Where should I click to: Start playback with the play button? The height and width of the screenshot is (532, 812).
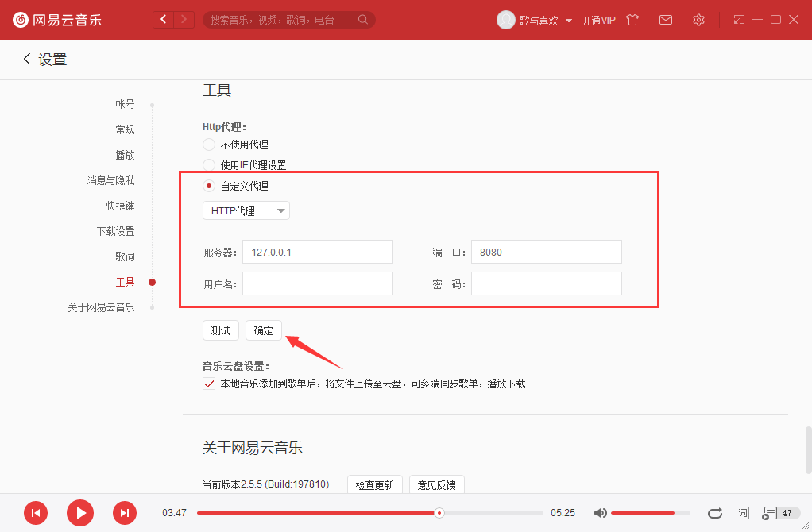80,513
